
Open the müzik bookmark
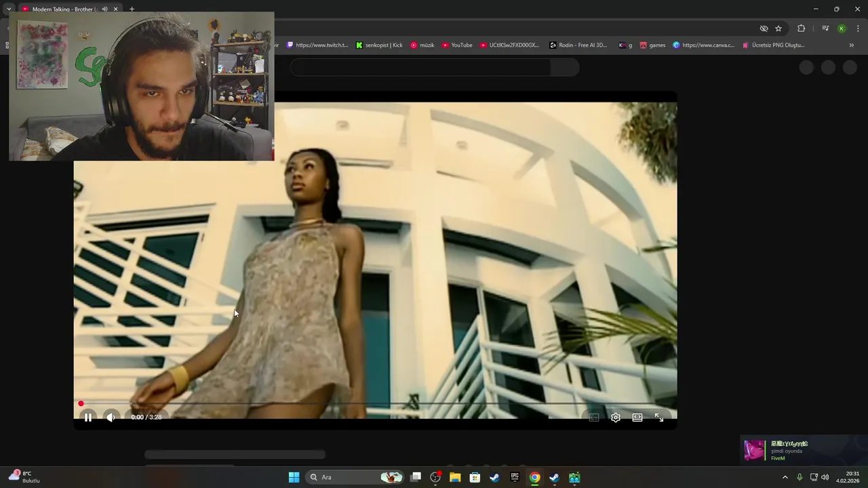(x=422, y=45)
